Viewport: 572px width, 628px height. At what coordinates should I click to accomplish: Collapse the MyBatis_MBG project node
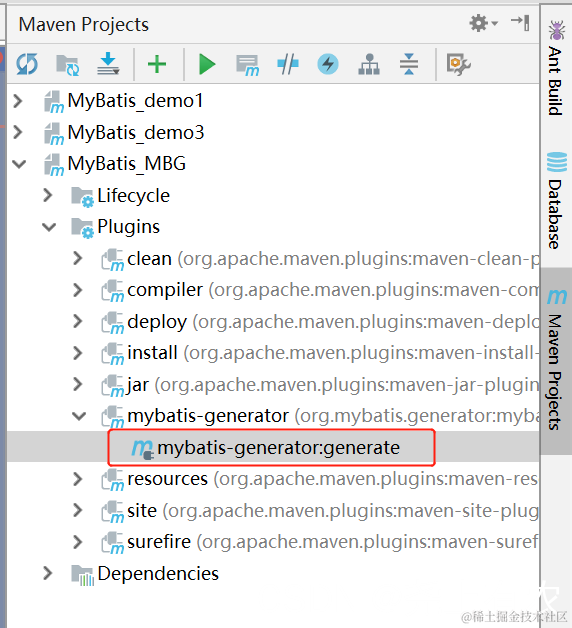point(19,164)
